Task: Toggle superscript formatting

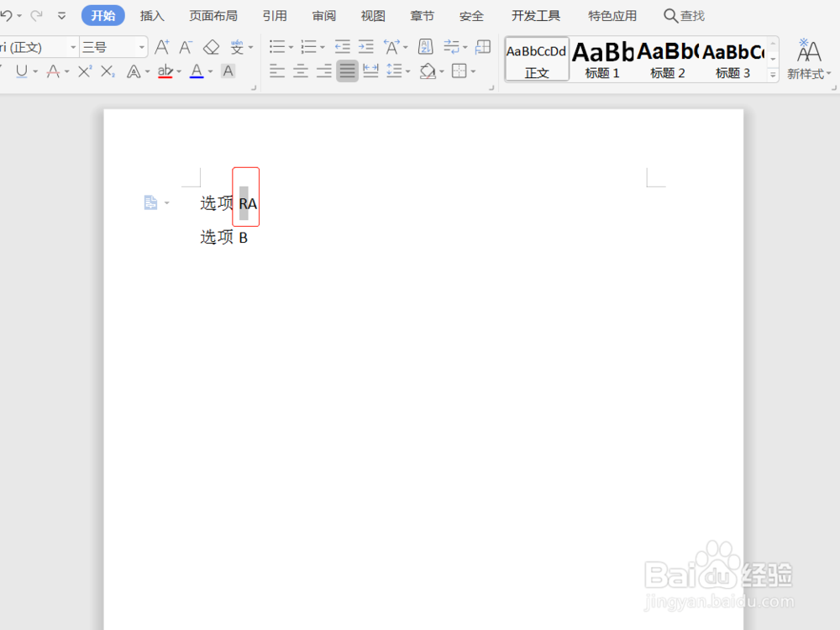Action: (85, 71)
